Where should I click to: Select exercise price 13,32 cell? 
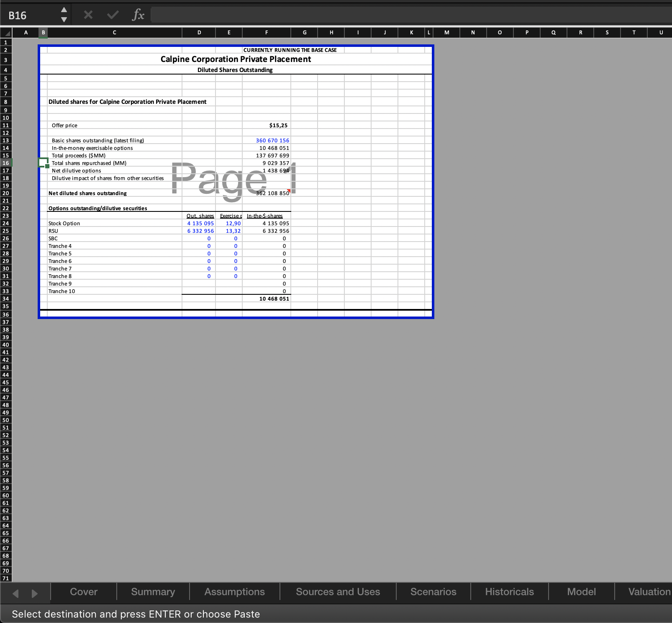pyautogui.click(x=233, y=231)
